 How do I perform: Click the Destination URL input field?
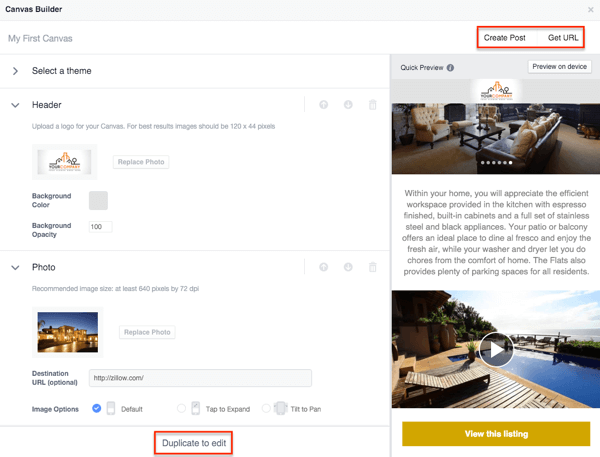(x=200, y=378)
